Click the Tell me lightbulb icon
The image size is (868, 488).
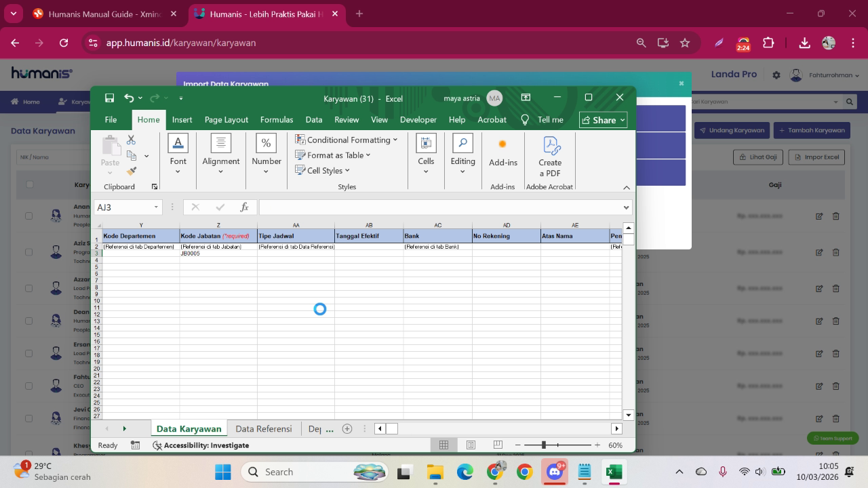[x=525, y=119]
